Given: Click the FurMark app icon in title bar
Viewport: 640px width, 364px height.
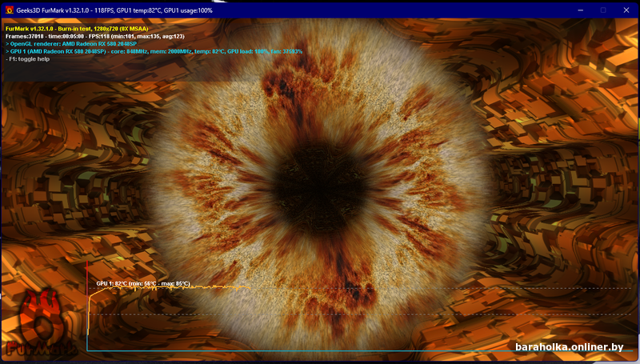Looking at the screenshot, I should (10, 10).
